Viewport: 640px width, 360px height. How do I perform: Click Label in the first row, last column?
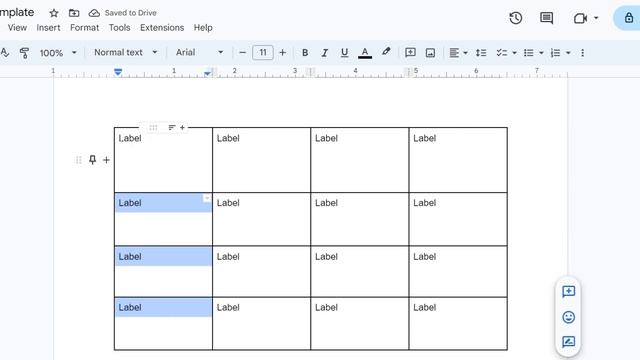(x=424, y=138)
